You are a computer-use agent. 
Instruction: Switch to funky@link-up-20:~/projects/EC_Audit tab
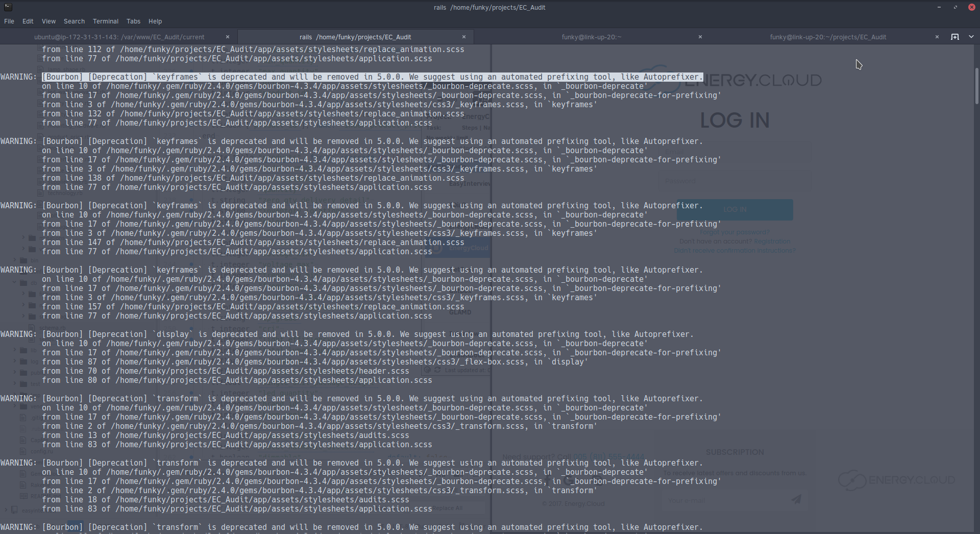click(x=828, y=37)
